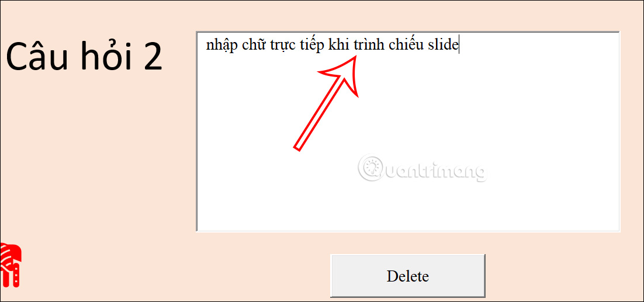Click the number "2" in the heading
The width and height of the screenshot is (644, 302).
point(151,57)
